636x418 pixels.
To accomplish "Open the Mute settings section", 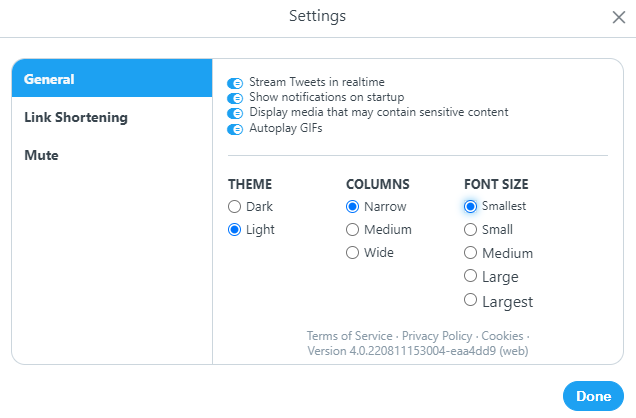I will [x=112, y=155].
